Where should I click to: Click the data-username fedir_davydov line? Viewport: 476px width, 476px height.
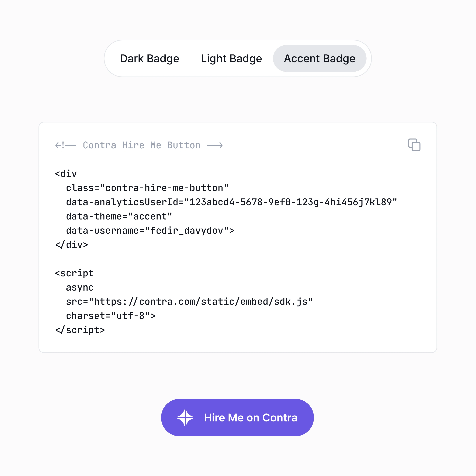click(x=150, y=231)
